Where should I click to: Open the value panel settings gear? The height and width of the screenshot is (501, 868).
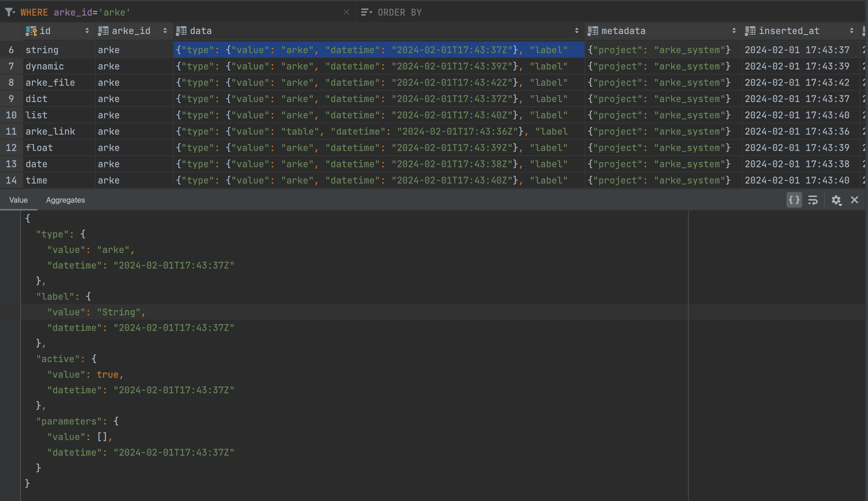tap(836, 200)
